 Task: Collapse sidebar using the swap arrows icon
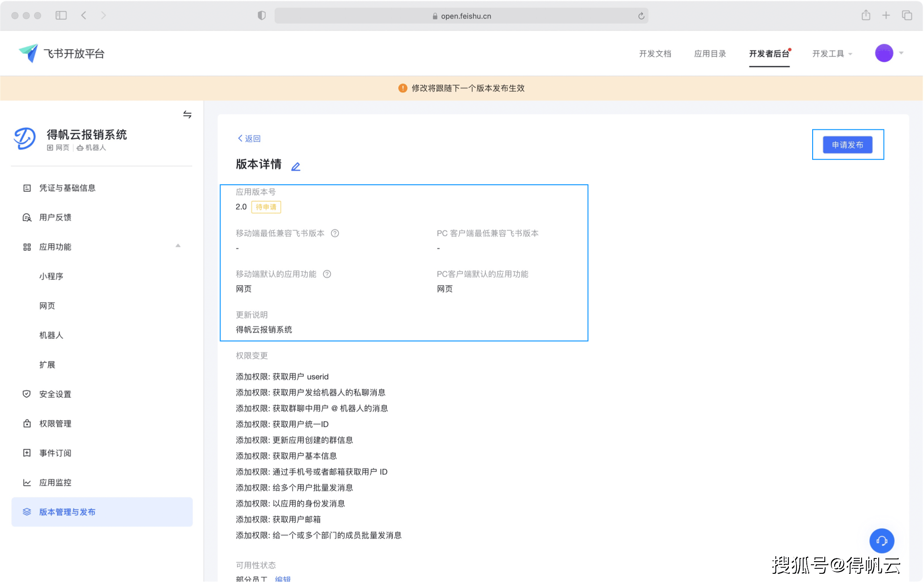click(x=187, y=115)
